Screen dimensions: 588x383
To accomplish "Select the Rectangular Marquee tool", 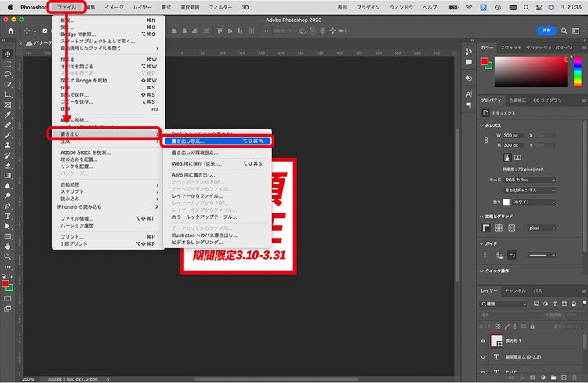I will click(8, 64).
